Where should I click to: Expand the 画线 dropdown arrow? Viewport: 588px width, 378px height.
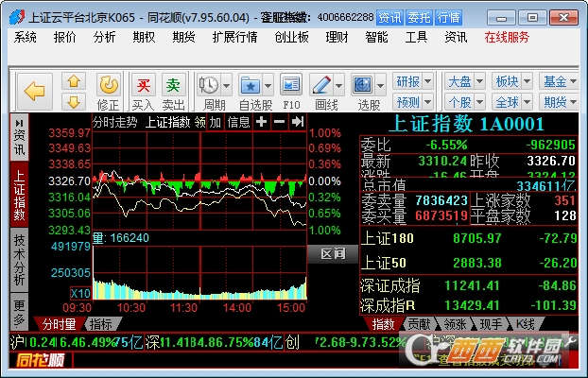coord(339,85)
